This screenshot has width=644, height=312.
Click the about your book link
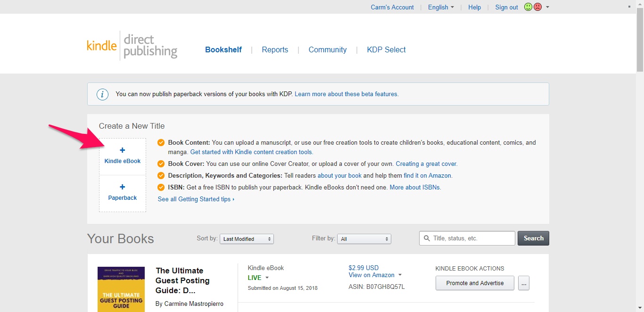pyautogui.click(x=339, y=176)
